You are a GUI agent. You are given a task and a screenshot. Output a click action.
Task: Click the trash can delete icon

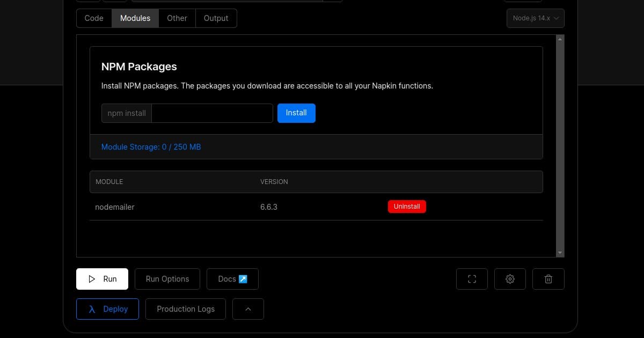(x=548, y=278)
